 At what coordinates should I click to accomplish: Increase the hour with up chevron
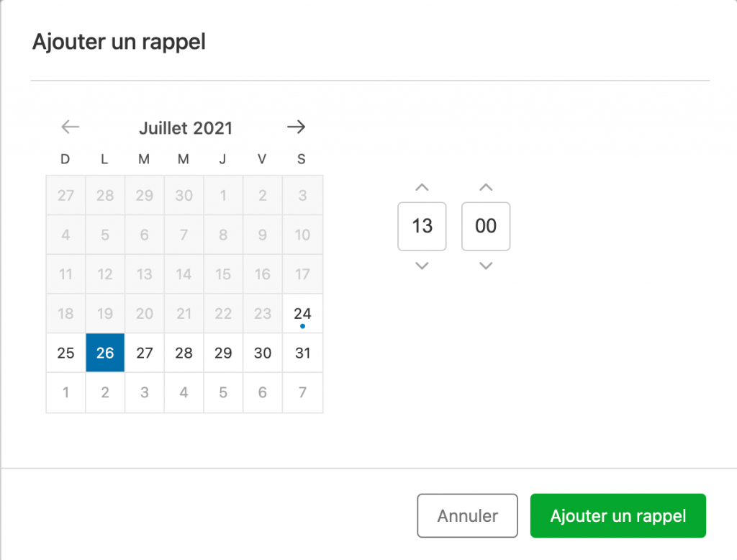point(422,188)
